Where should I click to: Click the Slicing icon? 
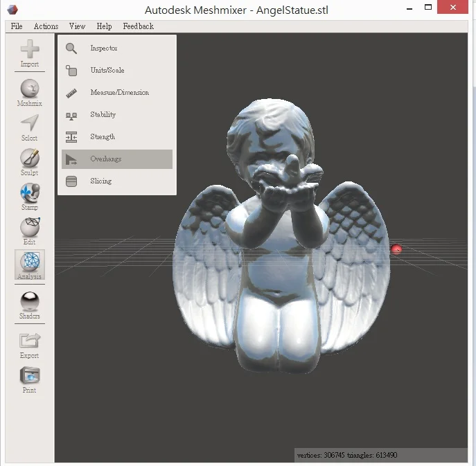pos(71,181)
